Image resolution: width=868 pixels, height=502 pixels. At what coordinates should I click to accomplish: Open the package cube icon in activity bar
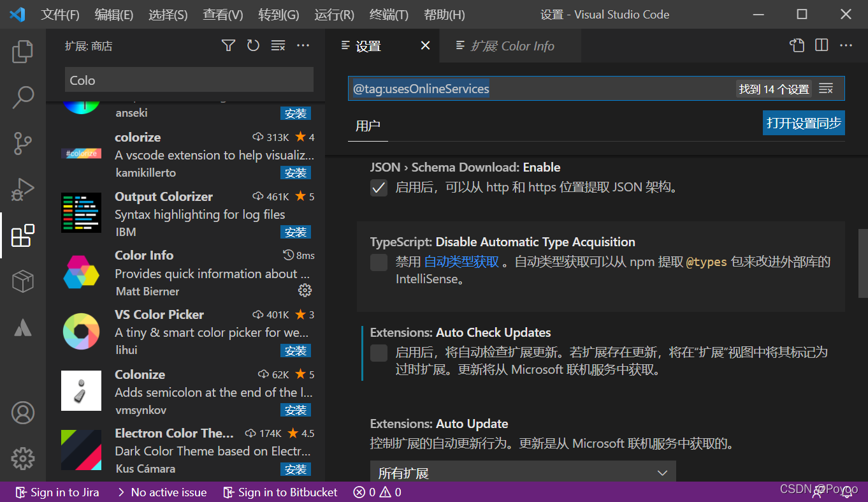pos(23,281)
